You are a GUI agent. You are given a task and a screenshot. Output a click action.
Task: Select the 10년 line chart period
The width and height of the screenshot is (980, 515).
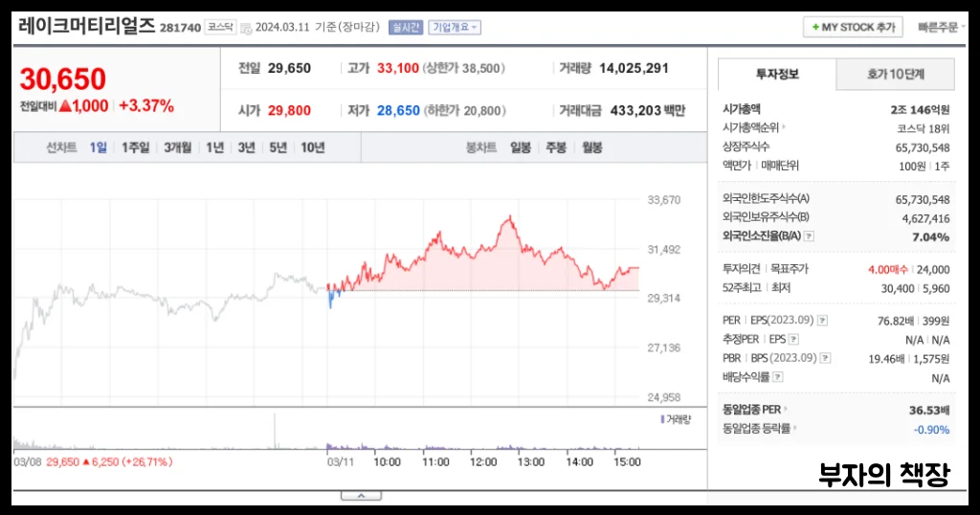313,147
